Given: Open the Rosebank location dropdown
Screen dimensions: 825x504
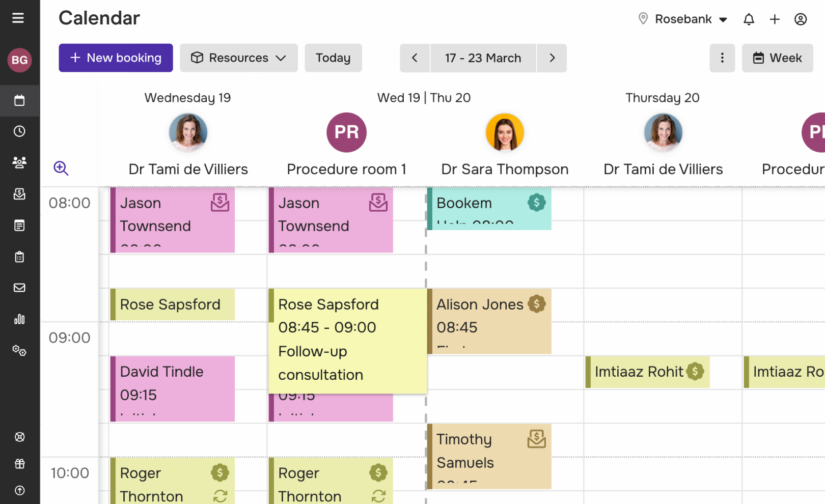Looking at the screenshot, I should pos(683,19).
